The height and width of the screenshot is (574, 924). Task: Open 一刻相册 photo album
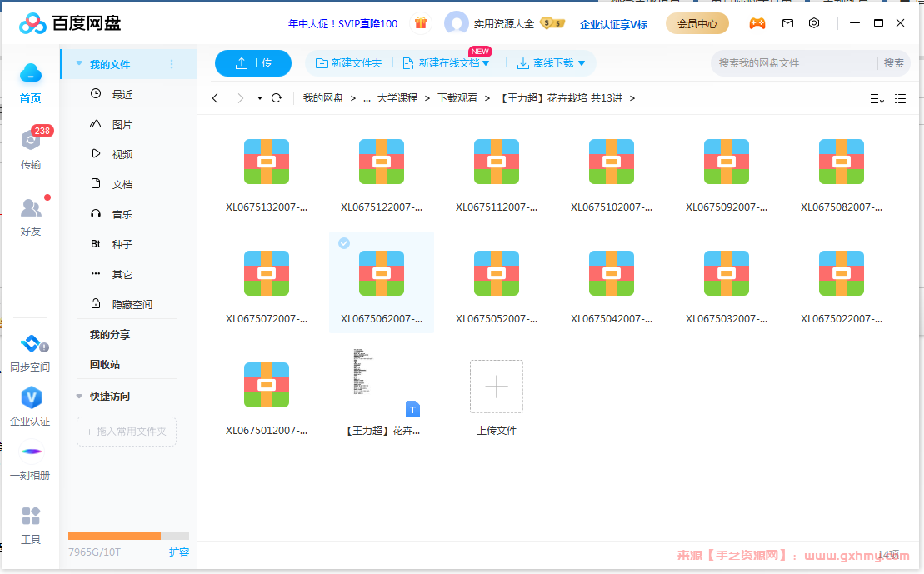31,457
